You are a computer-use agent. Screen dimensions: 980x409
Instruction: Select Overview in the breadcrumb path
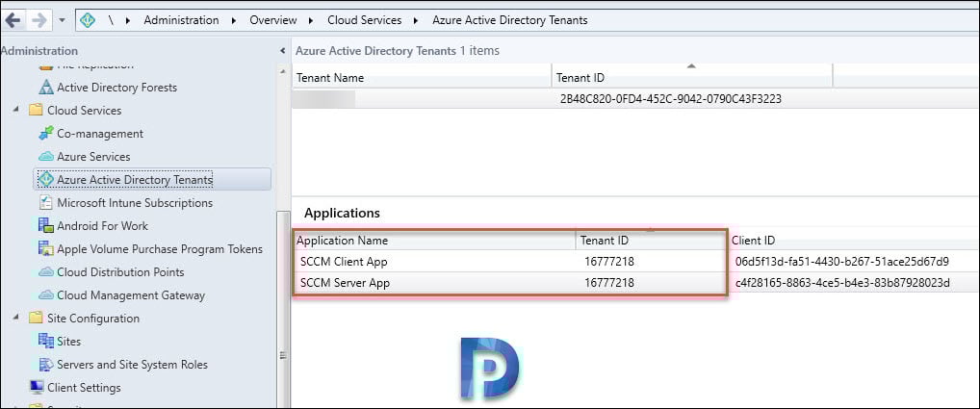273,20
